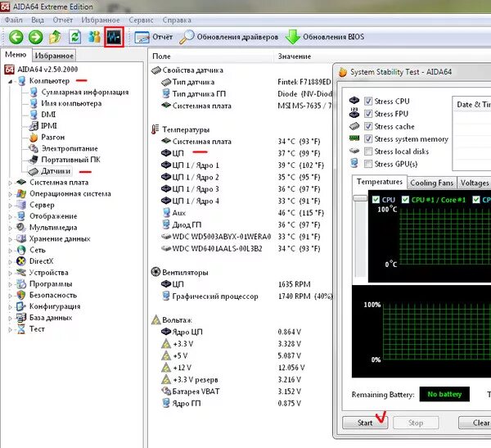Click the users icon in toolbar

[94, 37]
